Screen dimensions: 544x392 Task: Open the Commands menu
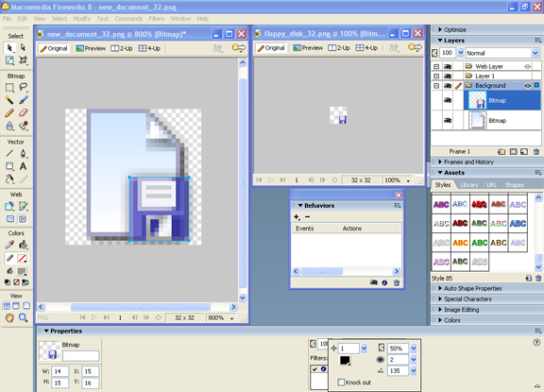tap(128, 19)
